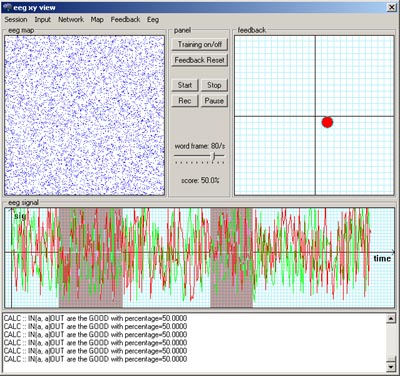Open the Network menu

pos(71,20)
